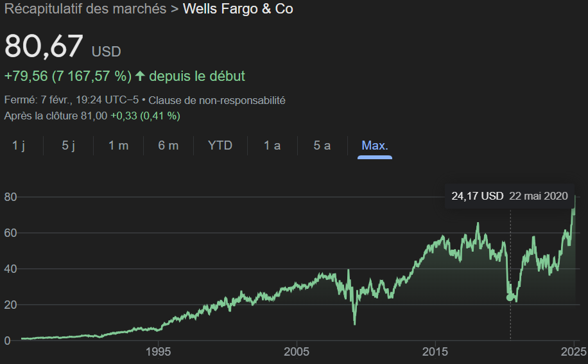588x364 pixels.
Task: Show the 1 m chart range
Action: click(118, 146)
